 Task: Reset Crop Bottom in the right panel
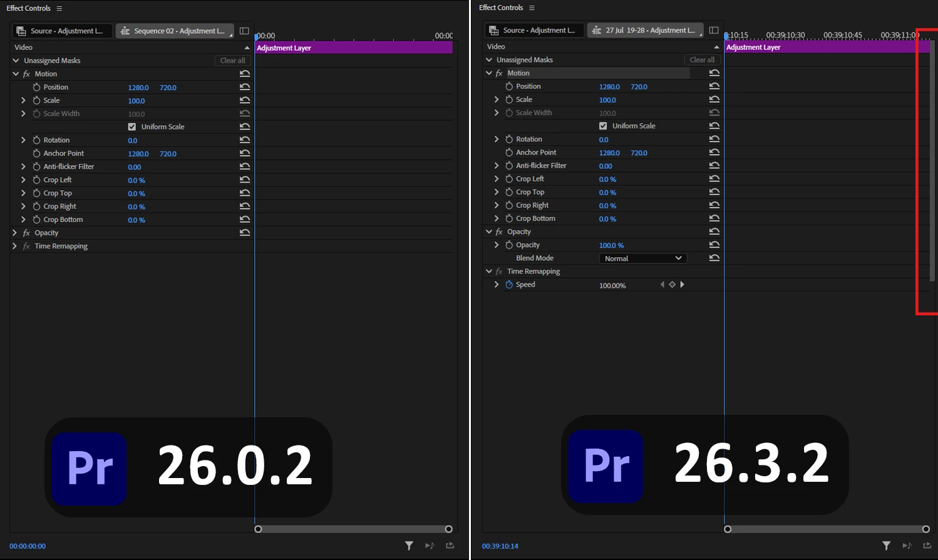714,218
